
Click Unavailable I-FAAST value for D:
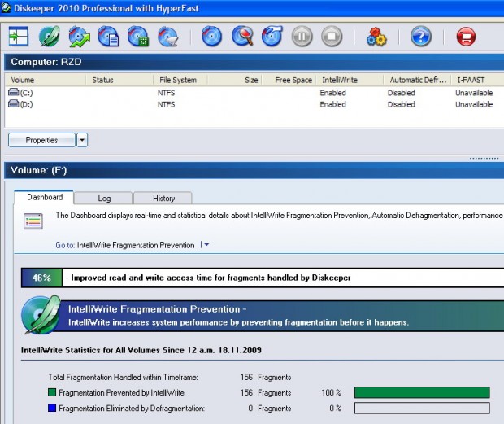coord(474,104)
